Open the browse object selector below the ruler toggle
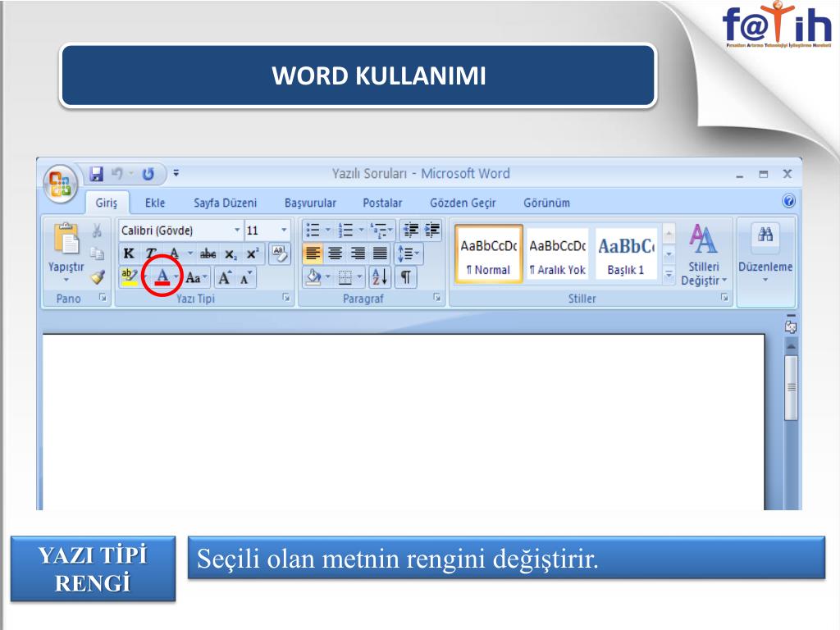This screenshot has width=840, height=630. [791, 327]
